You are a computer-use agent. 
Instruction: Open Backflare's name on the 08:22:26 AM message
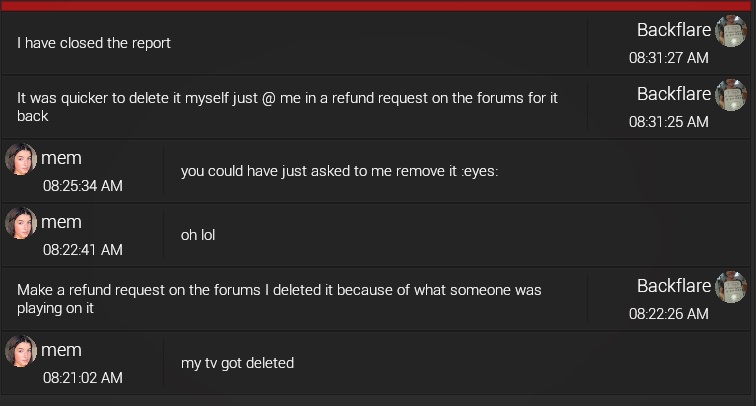click(x=673, y=286)
